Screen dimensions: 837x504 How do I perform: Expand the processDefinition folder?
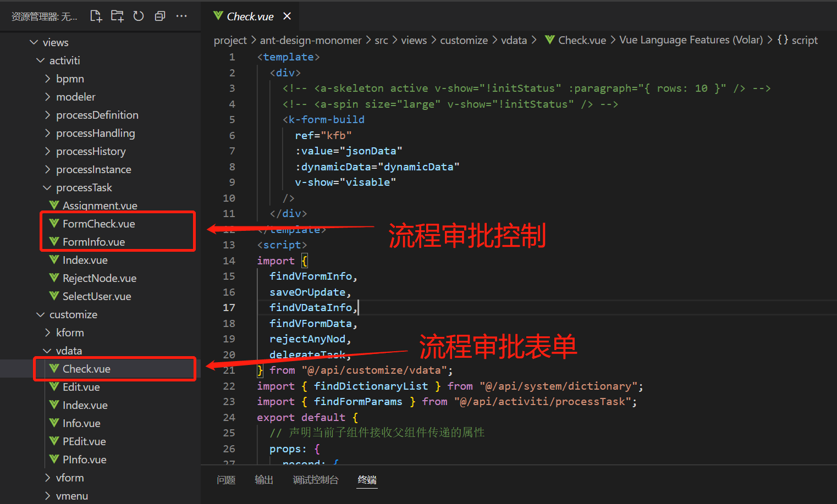(47, 115)
